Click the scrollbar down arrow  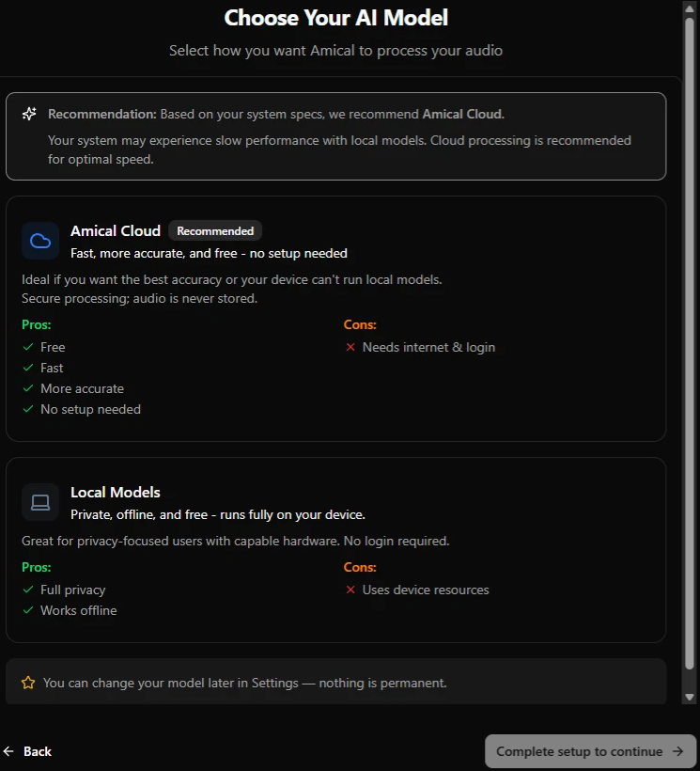tap(690, 697)
